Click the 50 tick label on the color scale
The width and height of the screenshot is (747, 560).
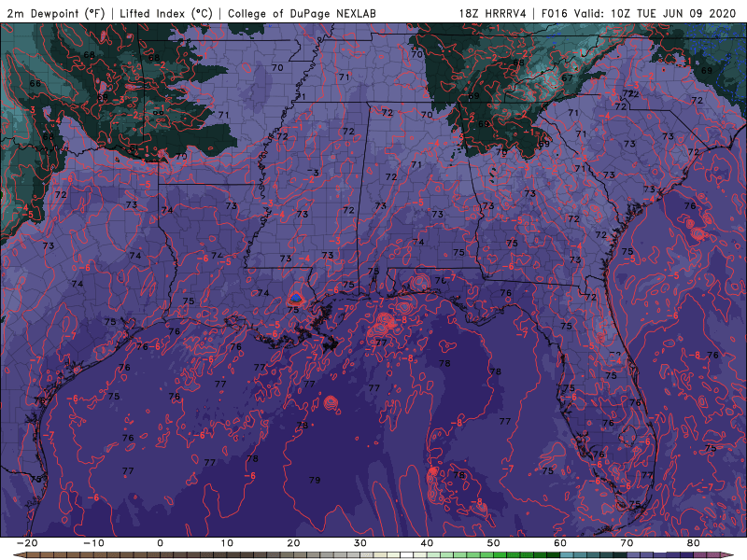pyautogui.click(x=494, y=543)
